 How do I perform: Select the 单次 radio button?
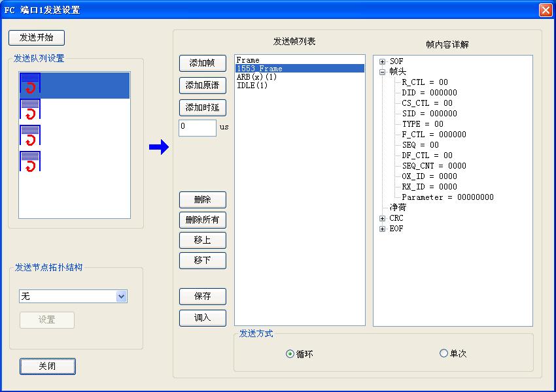tap(444, 353)
